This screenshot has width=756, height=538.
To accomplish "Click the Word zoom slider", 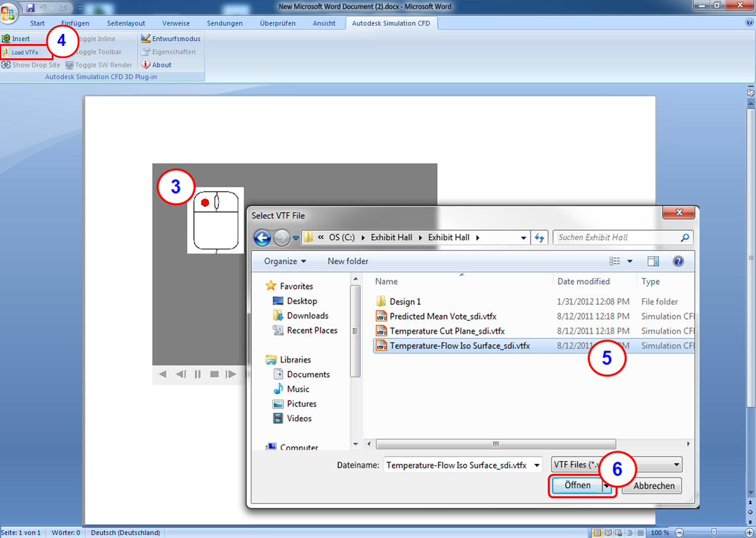I will point(714,533).
